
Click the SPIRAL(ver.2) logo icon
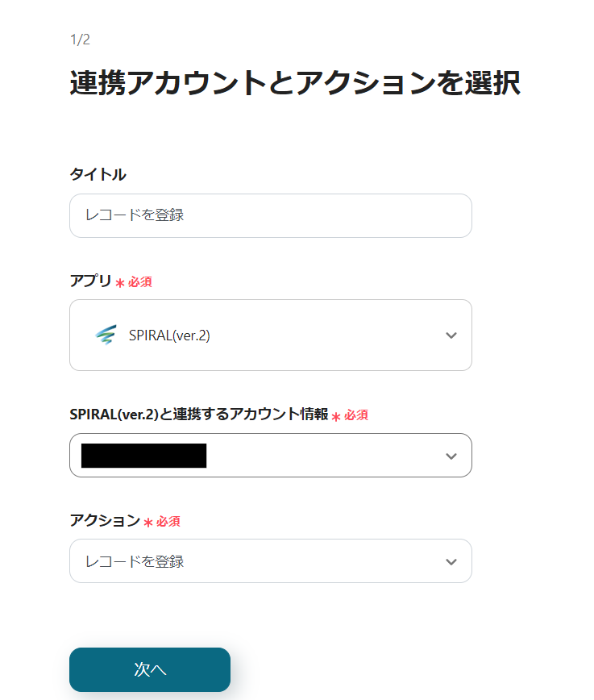106,335
